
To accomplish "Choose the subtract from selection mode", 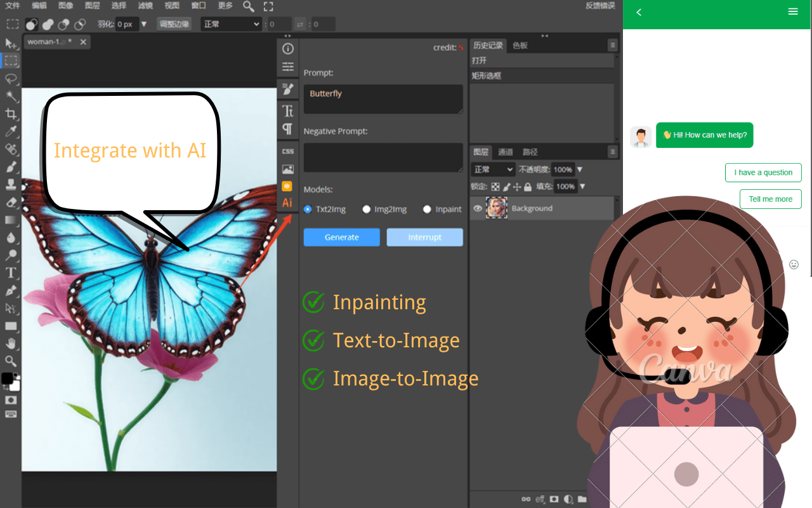I will click(x=63, y=24).
